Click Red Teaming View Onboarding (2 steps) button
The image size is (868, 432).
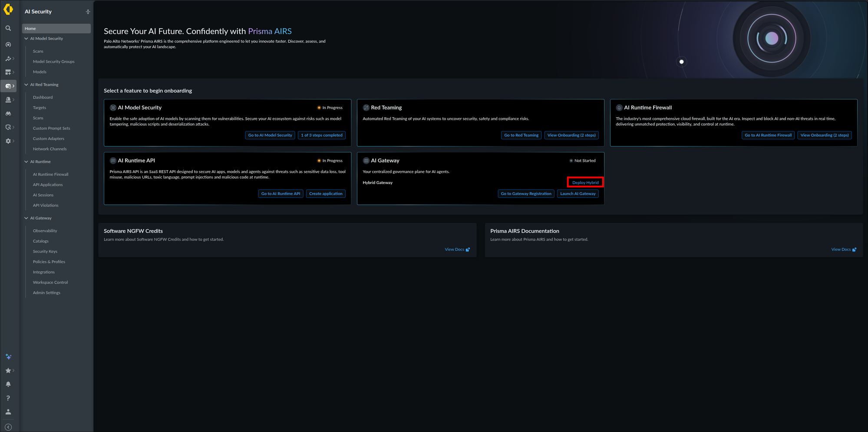coord(571,135)
